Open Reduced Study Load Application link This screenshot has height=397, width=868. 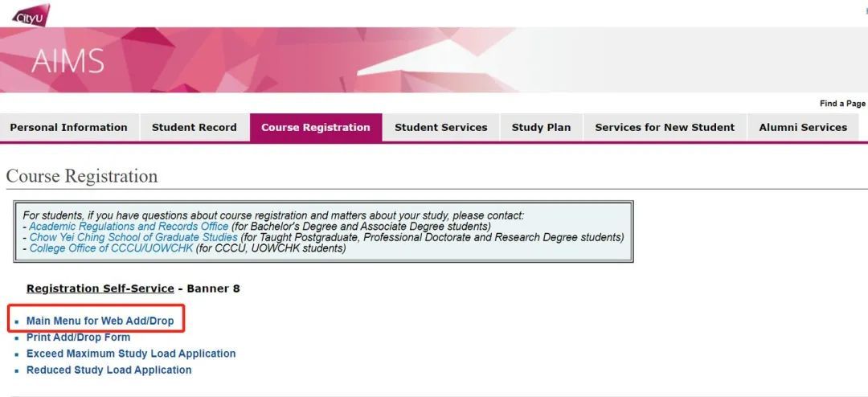(x=109, y=370)
